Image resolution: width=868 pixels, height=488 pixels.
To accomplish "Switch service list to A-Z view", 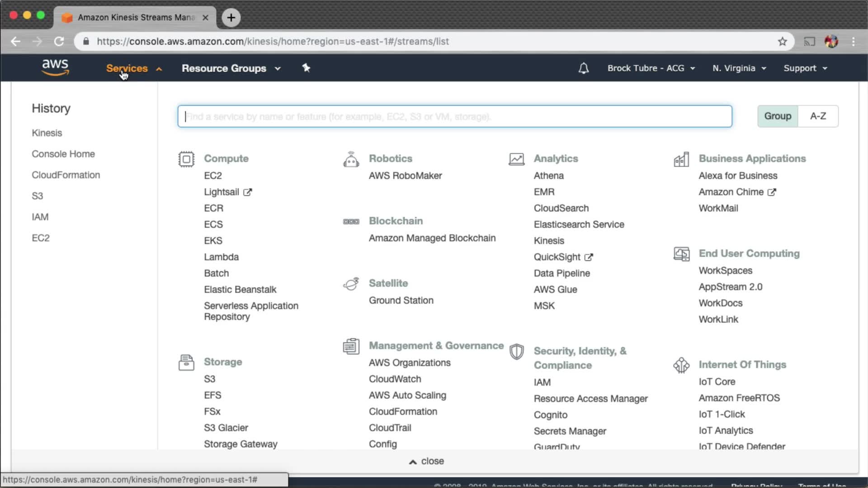I will coord(818,116).
